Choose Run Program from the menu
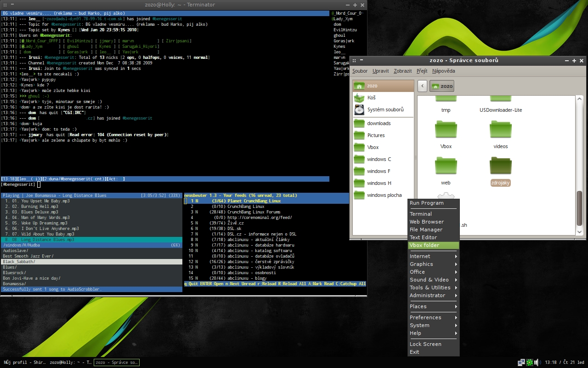The width and height of the screenshot is (588, 368). click(x=434, y=203)
